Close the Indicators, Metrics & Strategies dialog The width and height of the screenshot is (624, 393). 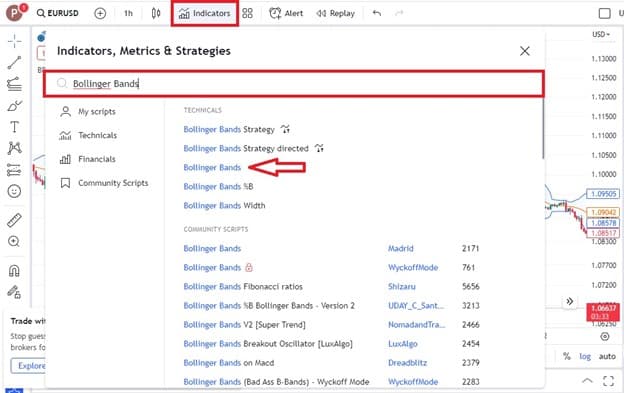coord(525,51)
